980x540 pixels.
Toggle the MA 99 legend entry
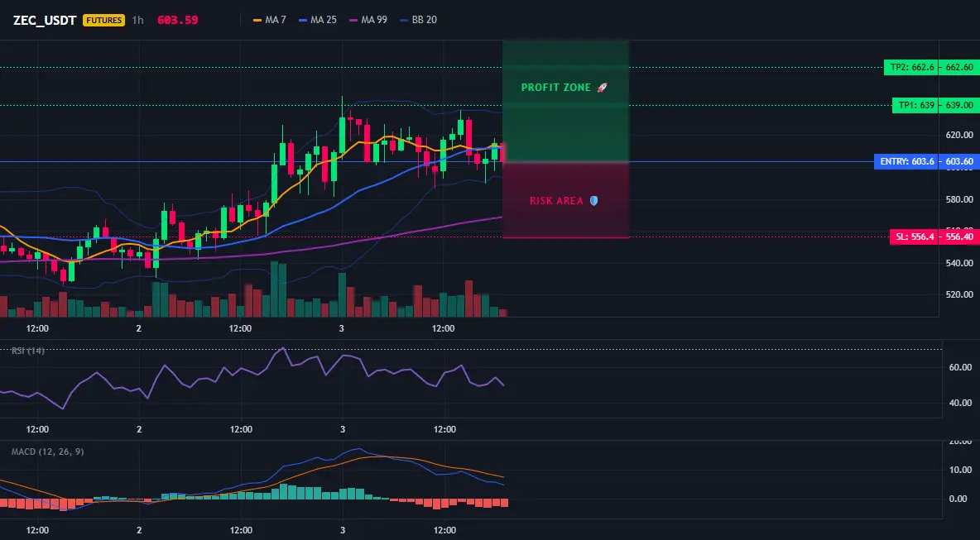pyautogui.click(x=368, y=20)
